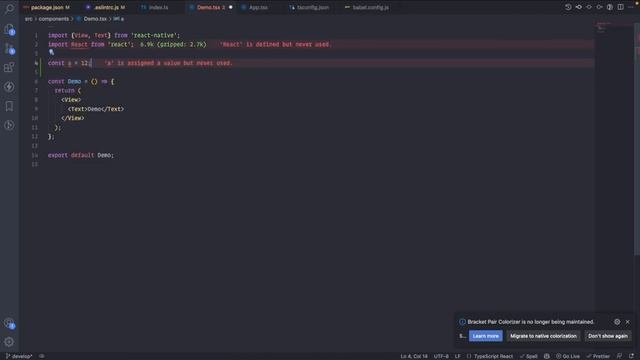Open the circular play-style icon below Bookmarks
Image resolution: width=640 pixels, height=360 pixels.
coord(9,125)
